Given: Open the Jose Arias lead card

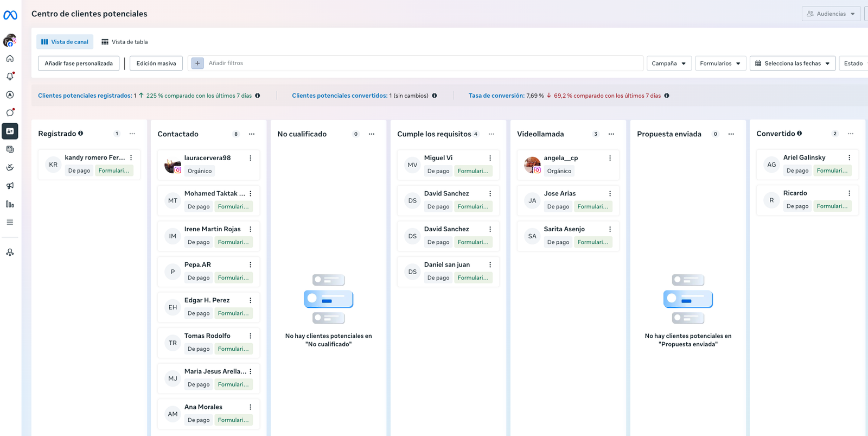Looking at the screenshot, I should click(x=569, y=200).
